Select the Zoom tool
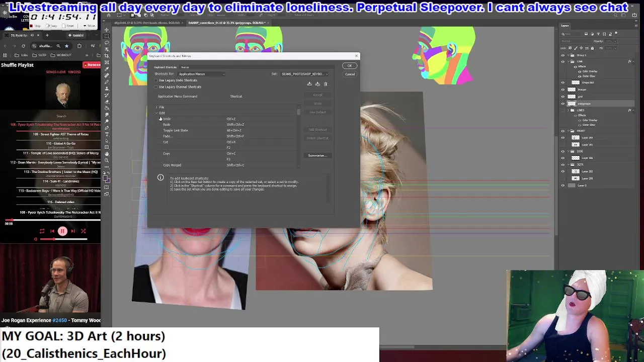This screenshot has width=644, height=362. (108, 160)
